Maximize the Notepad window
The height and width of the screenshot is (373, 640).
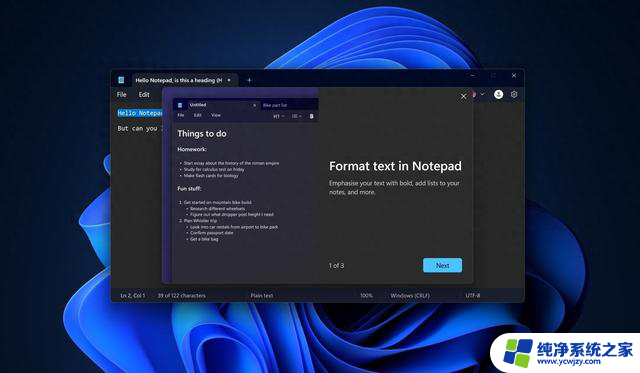[493, 75]
